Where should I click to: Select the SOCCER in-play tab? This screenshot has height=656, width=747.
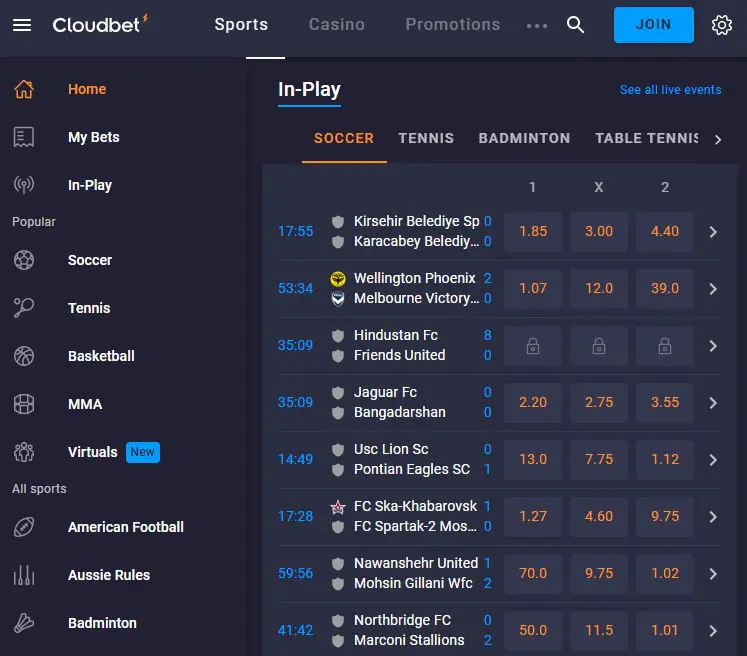(344, 138)
